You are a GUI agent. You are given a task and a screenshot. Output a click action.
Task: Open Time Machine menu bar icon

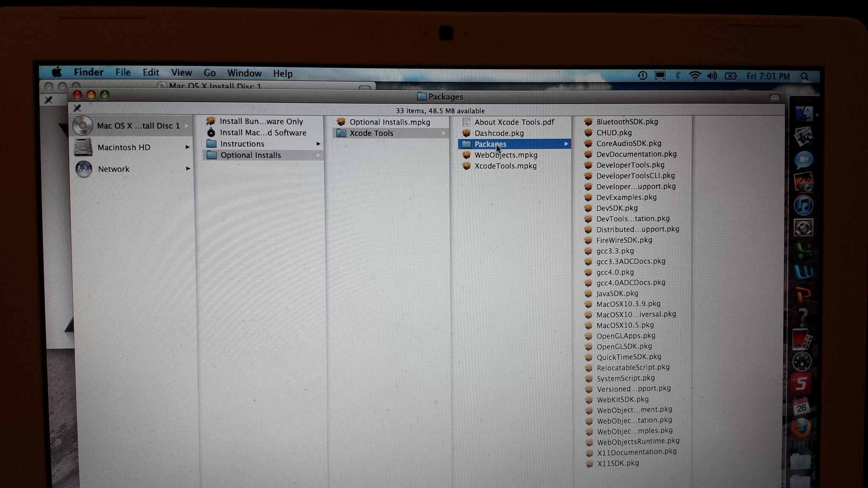point(642,76)
